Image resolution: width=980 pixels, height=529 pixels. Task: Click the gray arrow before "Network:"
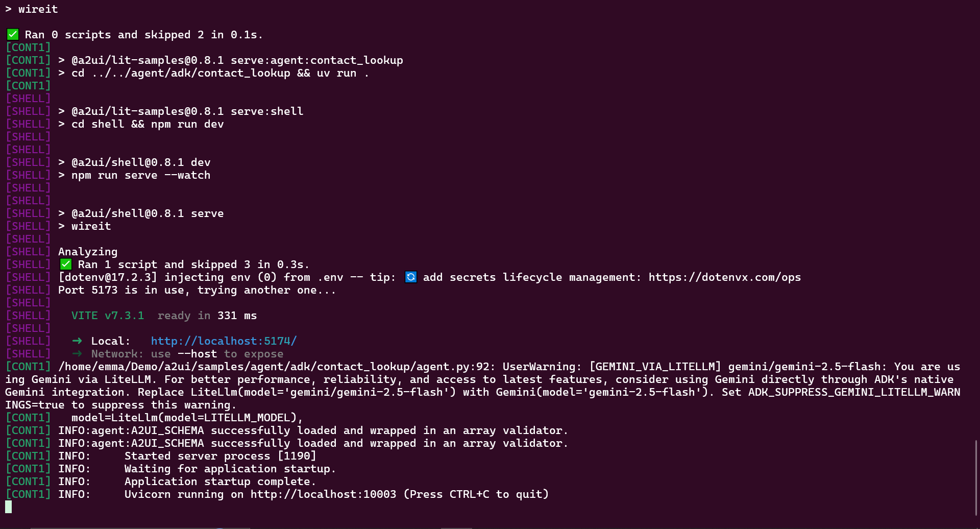(77, 353)
